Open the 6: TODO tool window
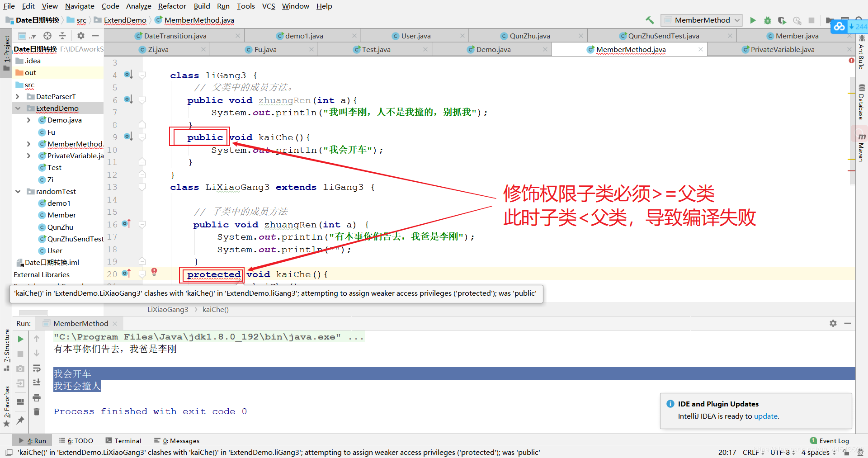The image size is (868, 458). coord(76,440)
